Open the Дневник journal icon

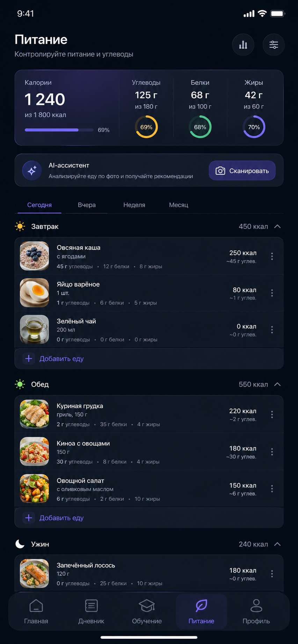[91, 606]
